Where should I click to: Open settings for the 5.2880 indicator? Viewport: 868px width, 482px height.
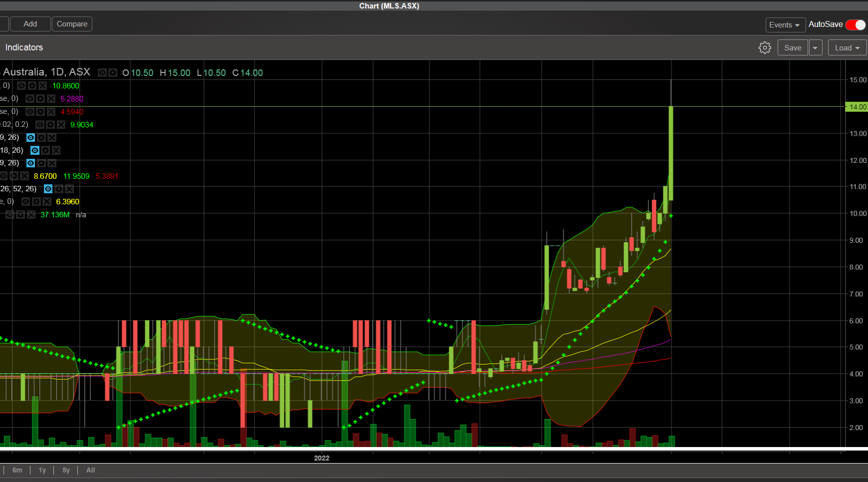pyautogui.click(x=40, y=99)
